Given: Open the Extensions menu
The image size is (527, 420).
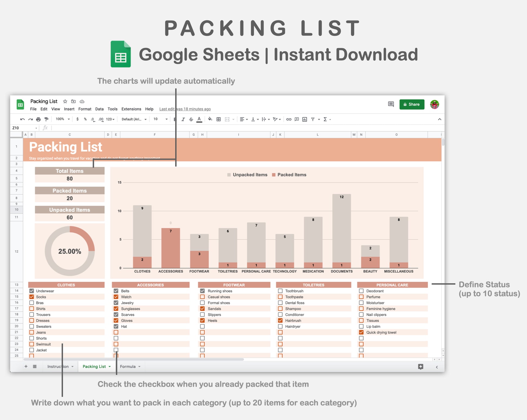Looking at the screenshot, I should point(131,109).
